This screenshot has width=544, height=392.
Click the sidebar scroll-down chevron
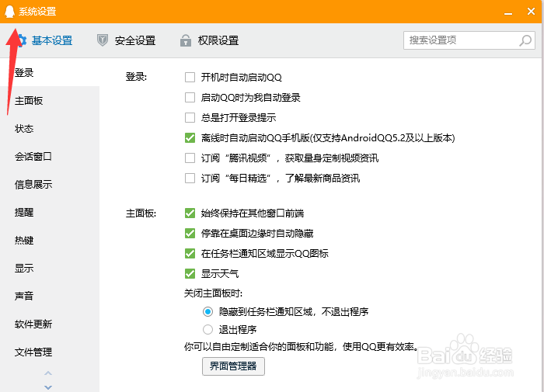pos(48,387)
